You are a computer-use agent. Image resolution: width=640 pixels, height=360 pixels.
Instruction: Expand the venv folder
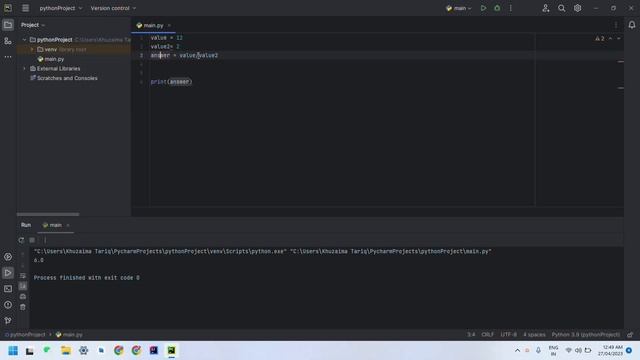point(32,49)
